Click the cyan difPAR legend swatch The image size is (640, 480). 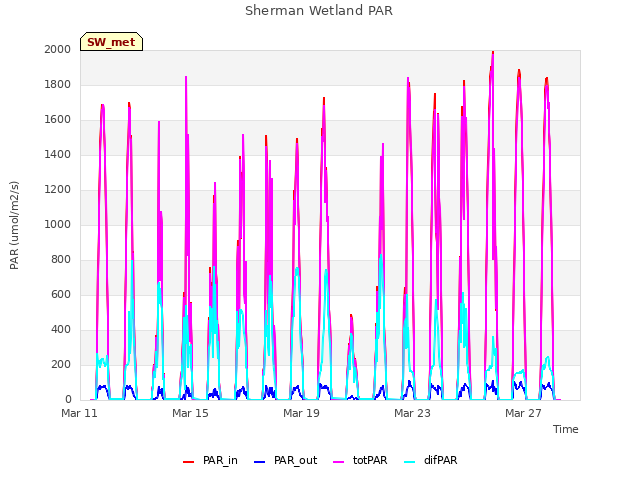coord(409,462)
